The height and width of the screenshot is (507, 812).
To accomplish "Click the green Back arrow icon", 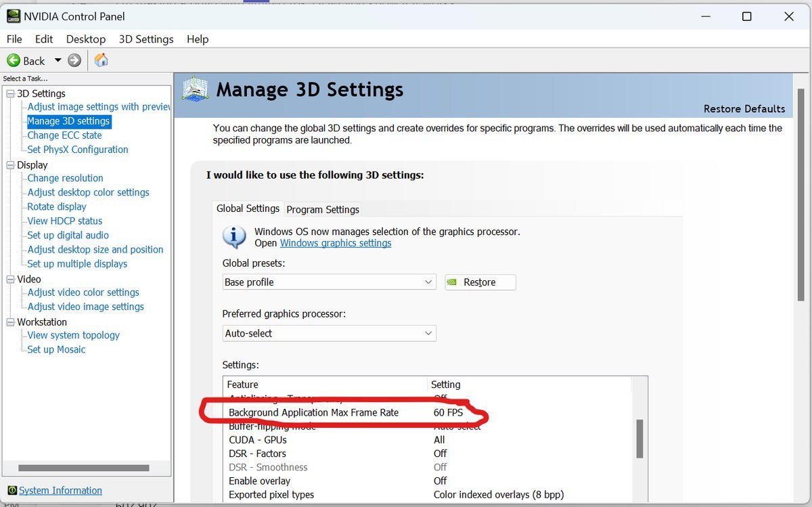I will (x=14, y=60).
